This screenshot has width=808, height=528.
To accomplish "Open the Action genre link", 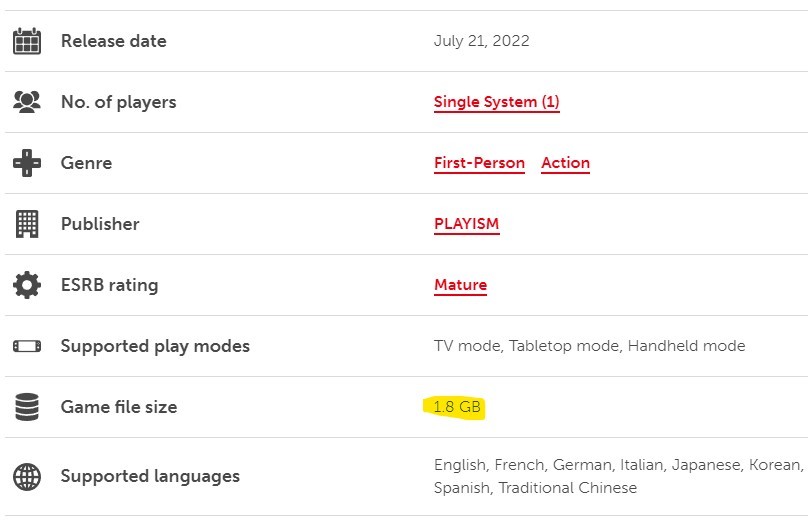I will (x=565, y=163).
